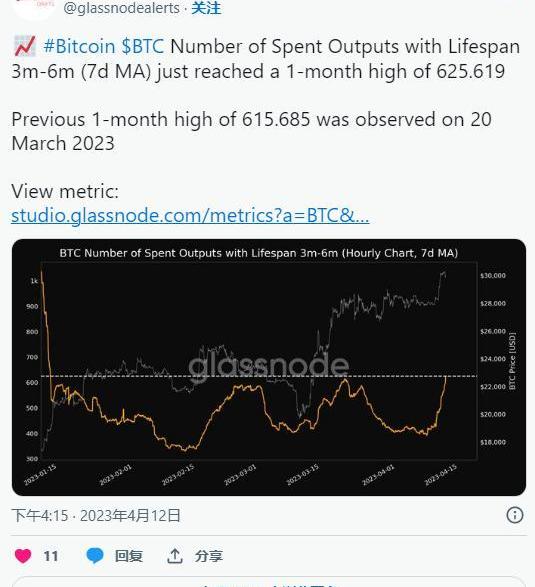535x587 pixels.
Task: Click the 分享 share label
Action: [x=209, y=556]
